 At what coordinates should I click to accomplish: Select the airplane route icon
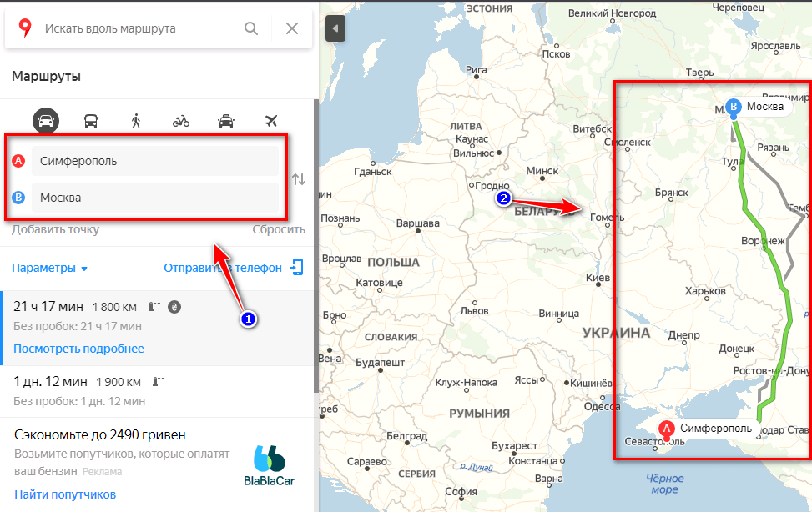[271, 121]
